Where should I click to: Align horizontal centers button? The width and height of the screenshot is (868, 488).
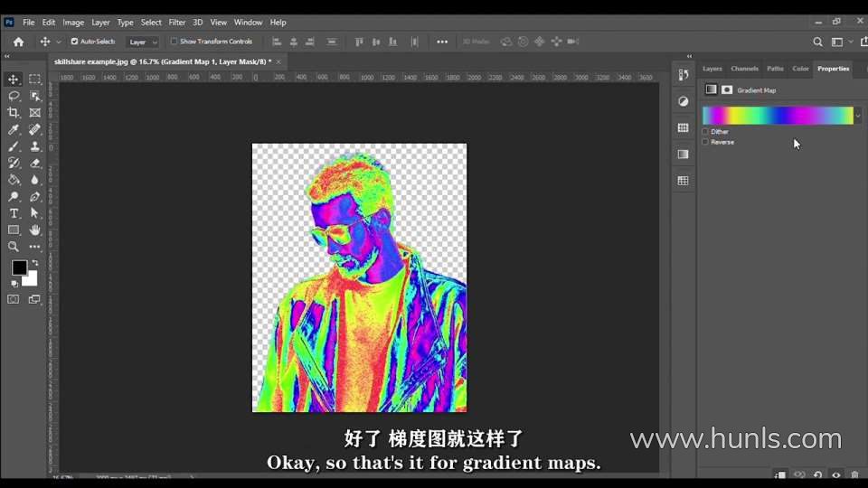(x=293, y=42)
